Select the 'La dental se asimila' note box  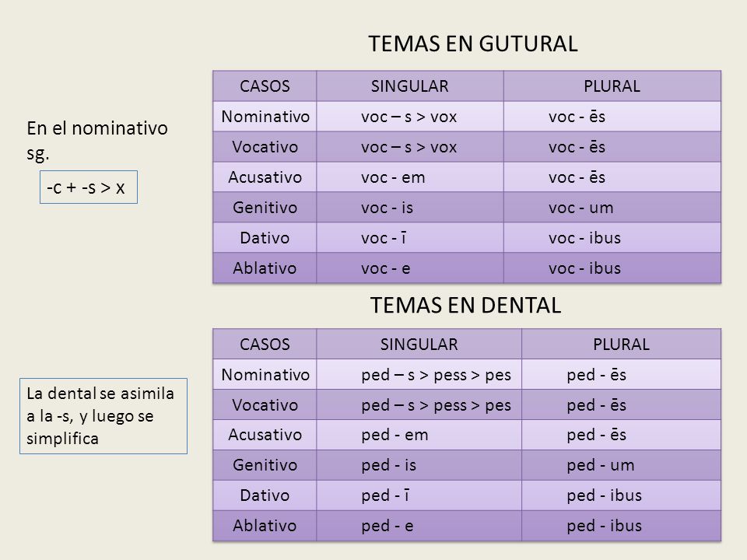pyautogui.click(x=103, y=416)
